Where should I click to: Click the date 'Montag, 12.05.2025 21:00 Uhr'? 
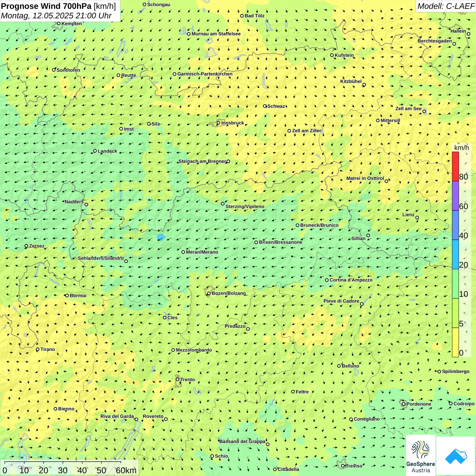click(56, 16)
